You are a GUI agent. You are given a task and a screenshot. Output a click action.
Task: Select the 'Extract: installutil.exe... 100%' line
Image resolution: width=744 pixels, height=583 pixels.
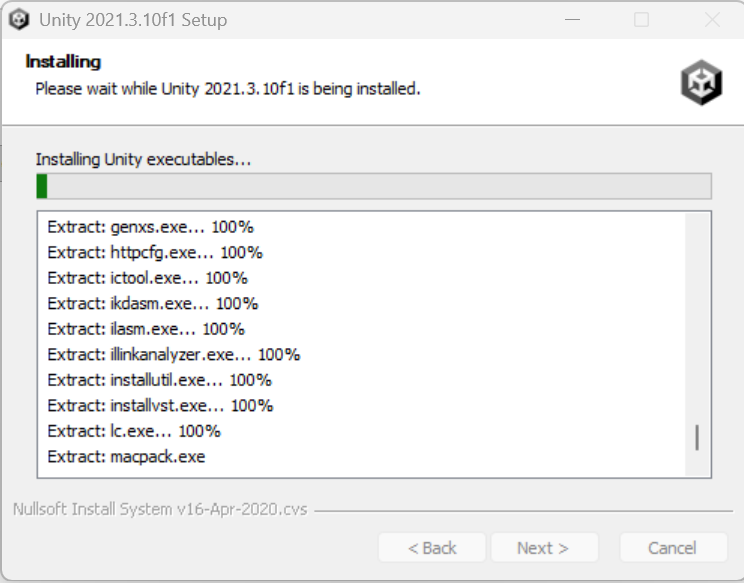pyautogui.click(x=159, y=381)
